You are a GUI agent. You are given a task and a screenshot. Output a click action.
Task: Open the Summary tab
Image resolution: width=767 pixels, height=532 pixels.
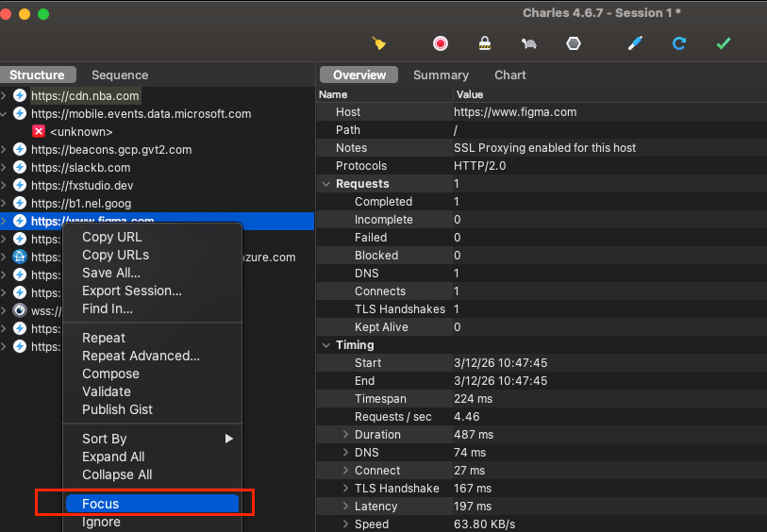pyautogui.click(x=441, y=75)
